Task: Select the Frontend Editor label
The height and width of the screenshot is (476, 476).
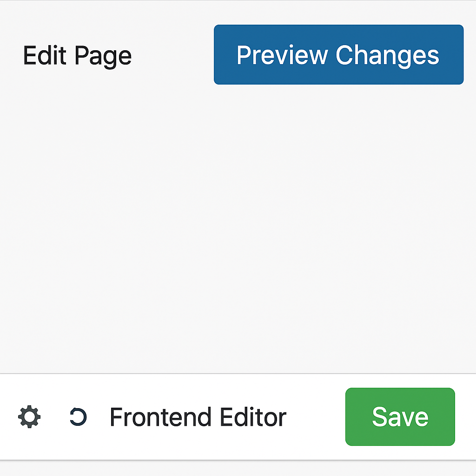Action: click(198, 417)
